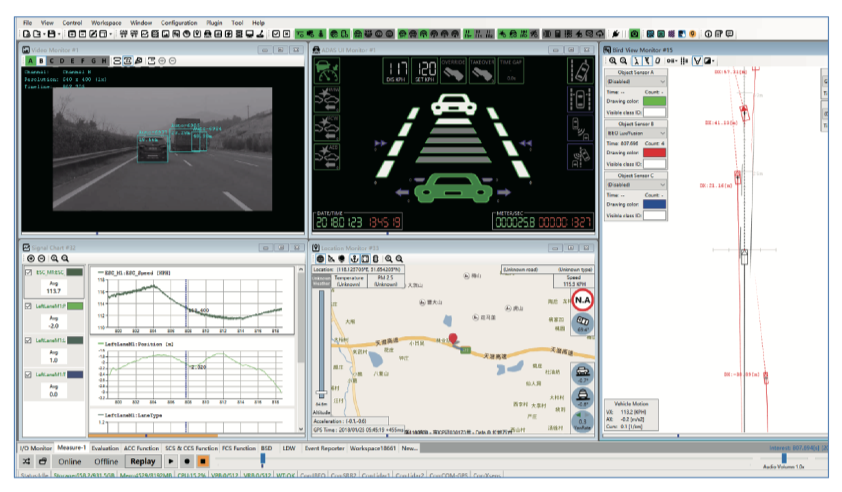Zoom out on Bird View Monitor
The image size is (842, 492).
(x=623, y=61)
